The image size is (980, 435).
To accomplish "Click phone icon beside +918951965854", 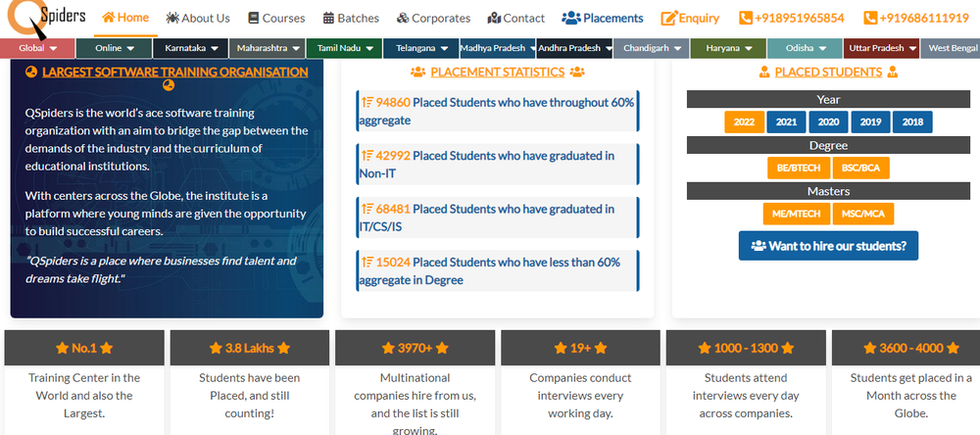I will [746, 18].
